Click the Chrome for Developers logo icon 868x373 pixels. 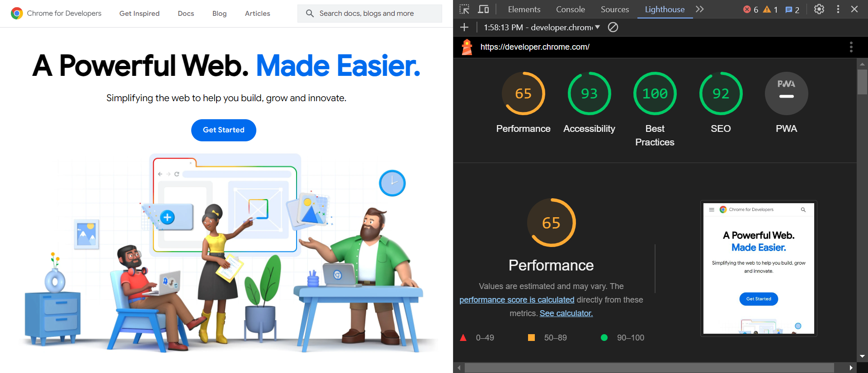click(x=17, y=14)
